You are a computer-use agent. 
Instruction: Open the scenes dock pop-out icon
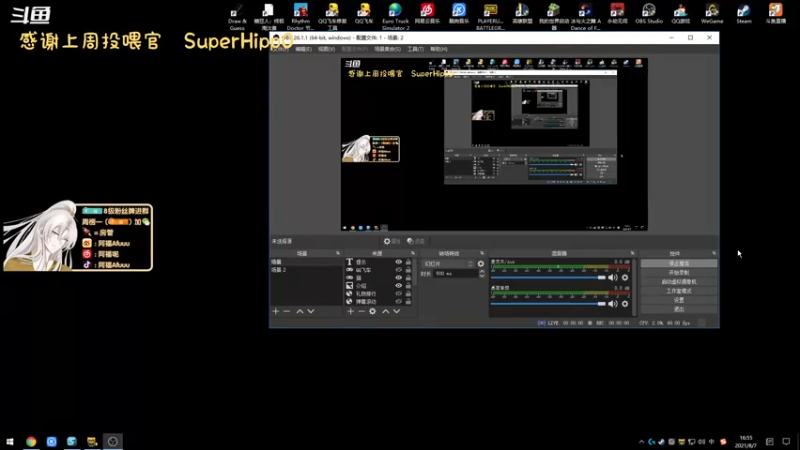pyautogui.click(x=338, y=253)
